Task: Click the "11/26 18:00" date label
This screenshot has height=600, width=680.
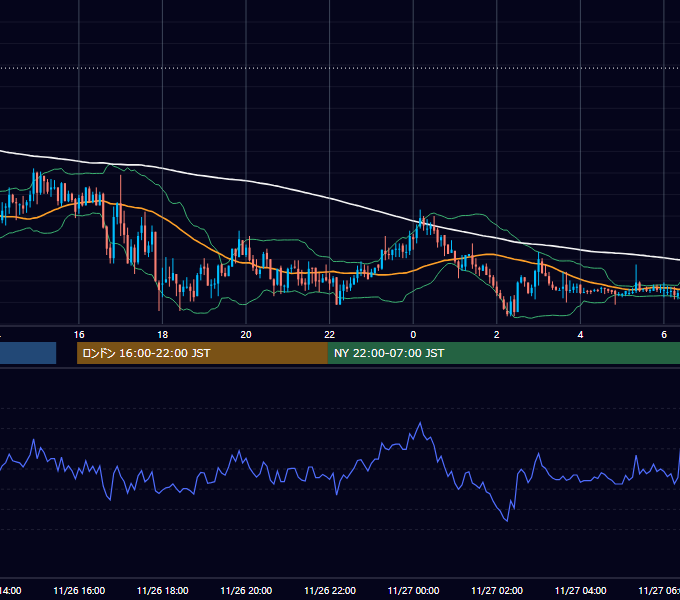Action: (x=163, y=591)
